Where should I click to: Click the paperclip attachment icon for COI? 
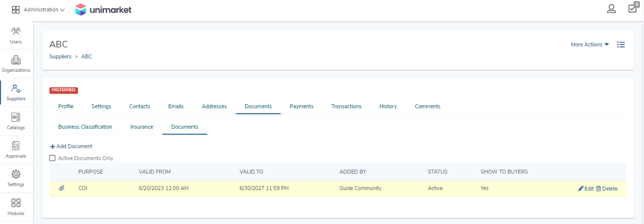point(62,189)
